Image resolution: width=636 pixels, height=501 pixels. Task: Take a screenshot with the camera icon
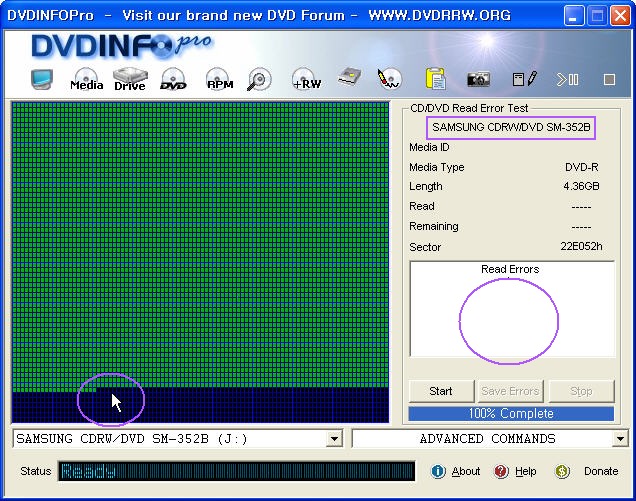479,79
